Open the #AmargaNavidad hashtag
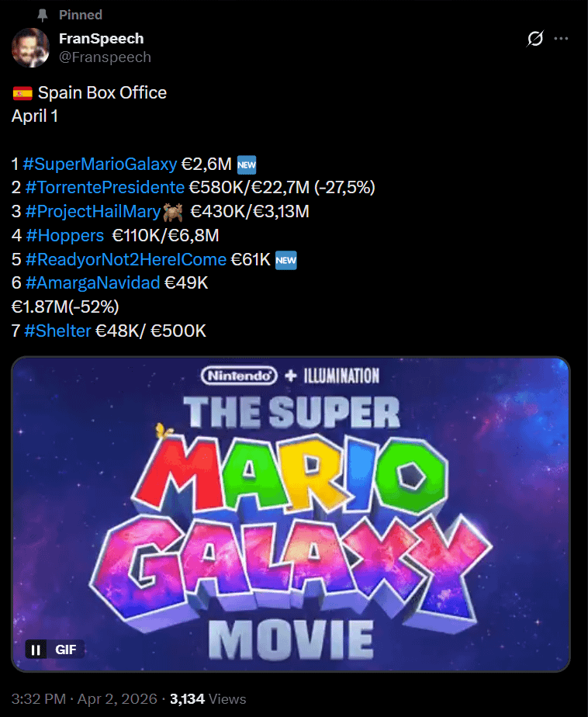The width and height of the screenshot is (588, 717). 92,283
